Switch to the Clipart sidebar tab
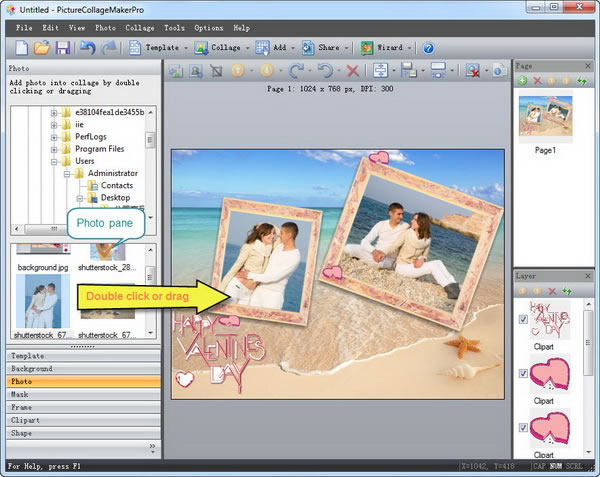This screenshot has height=477, width=600. pyautogui.click(x=83, y=420)
